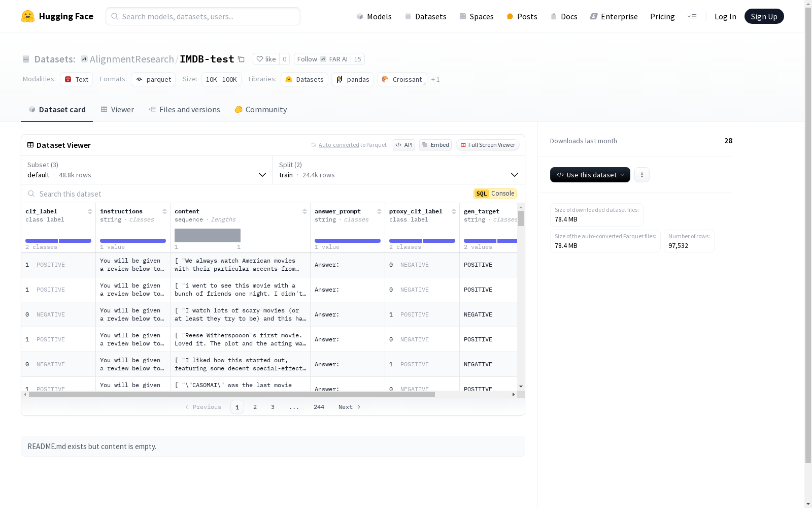Show the +1 additional libraries
The height and width of the screenshot is (508, 812).
click(435, 80)
